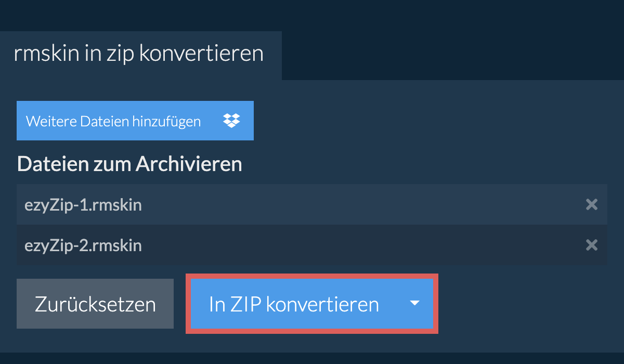The width and height of the screenshot is (624, 364).
Task: Click empty panel space right of the convert button
Action: click(525, 304)
